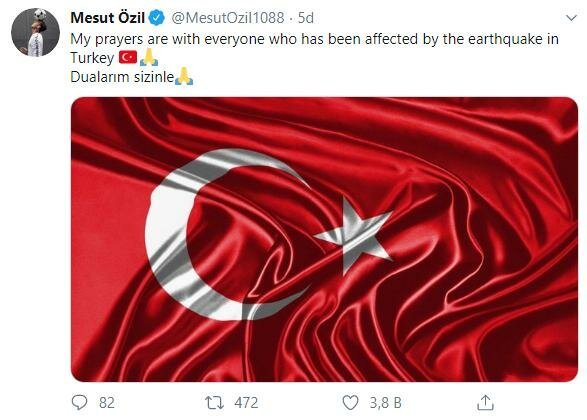
Task: Click the praying hands emoji after Turkey
Action: pyautogui.click(x=149, y=57)
